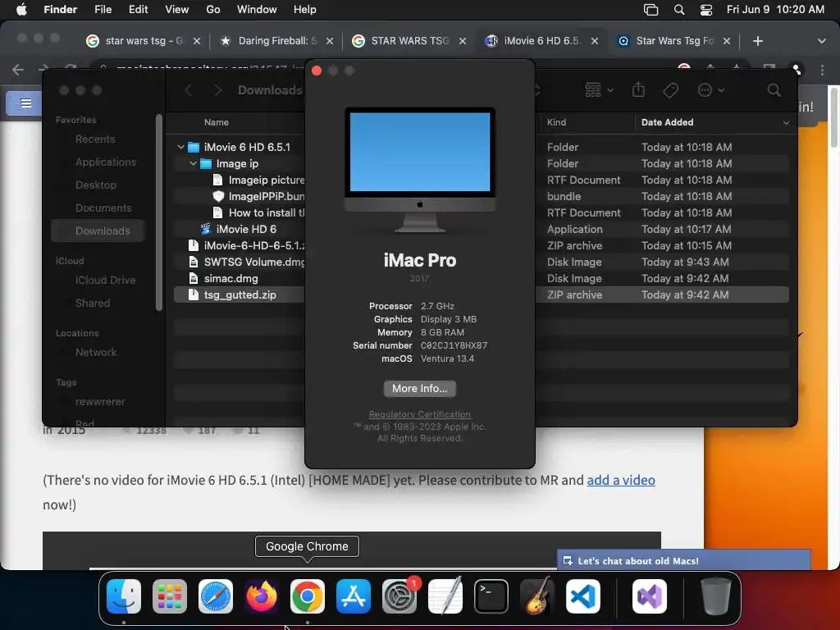Follow the 'add a video' link
Viewport: 840px width, 630px height.
coord(621,480)
